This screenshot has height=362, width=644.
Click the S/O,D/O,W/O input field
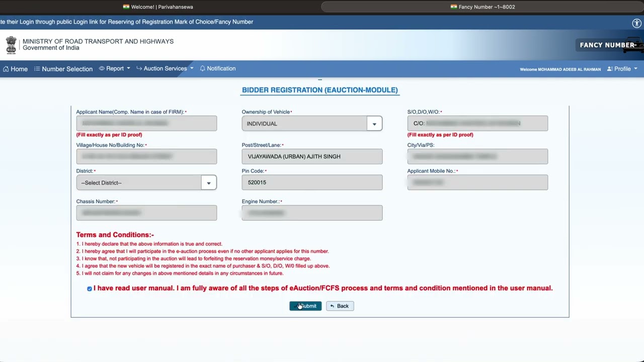click(x=477, y=123)
